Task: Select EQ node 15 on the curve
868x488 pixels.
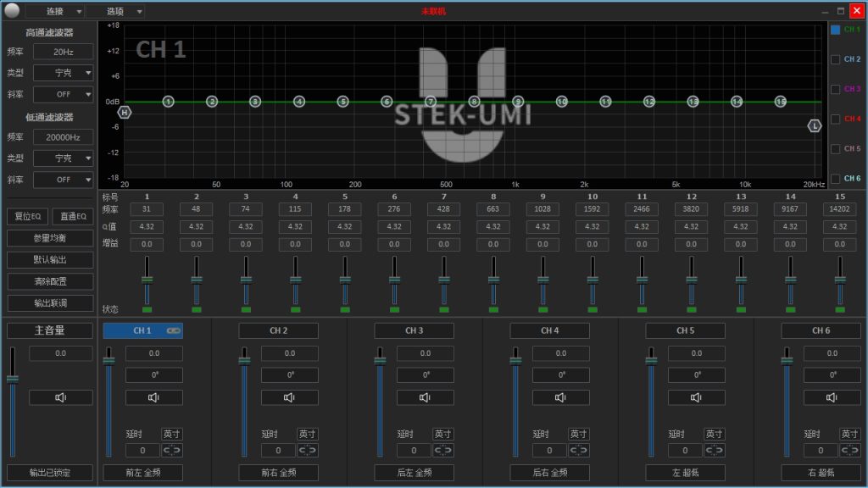Action: (x=781, y=102)
